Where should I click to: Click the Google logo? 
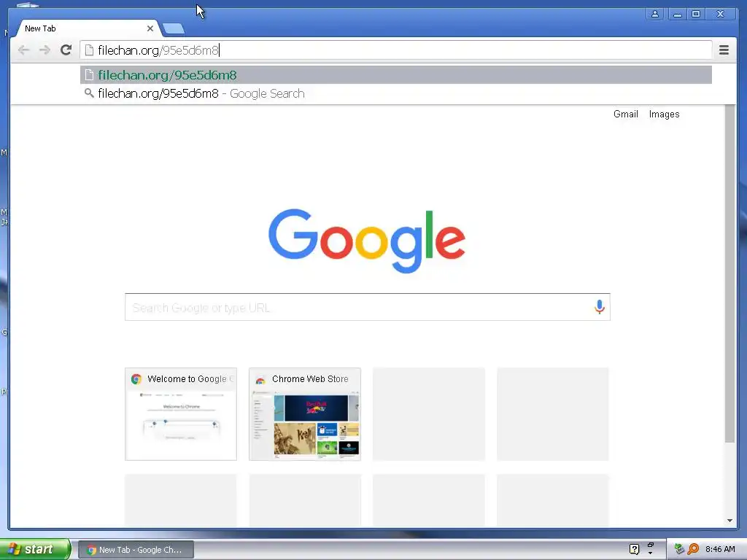(367, 241)
